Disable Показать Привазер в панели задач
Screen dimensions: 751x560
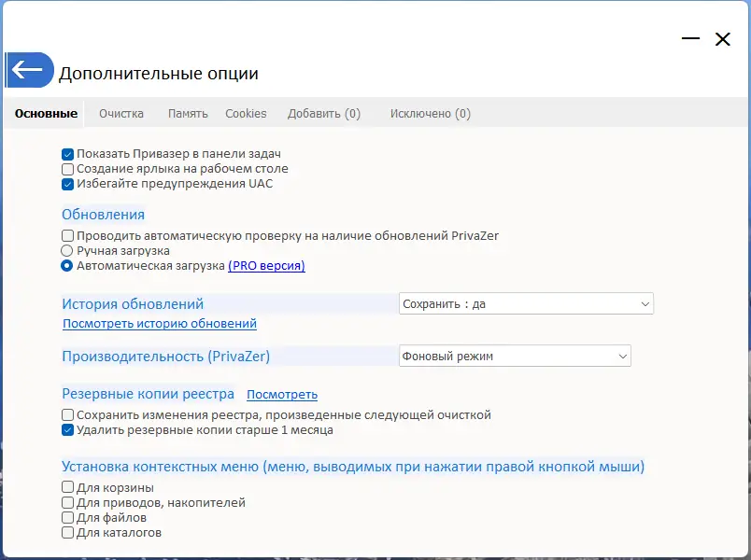coord(68,154)
